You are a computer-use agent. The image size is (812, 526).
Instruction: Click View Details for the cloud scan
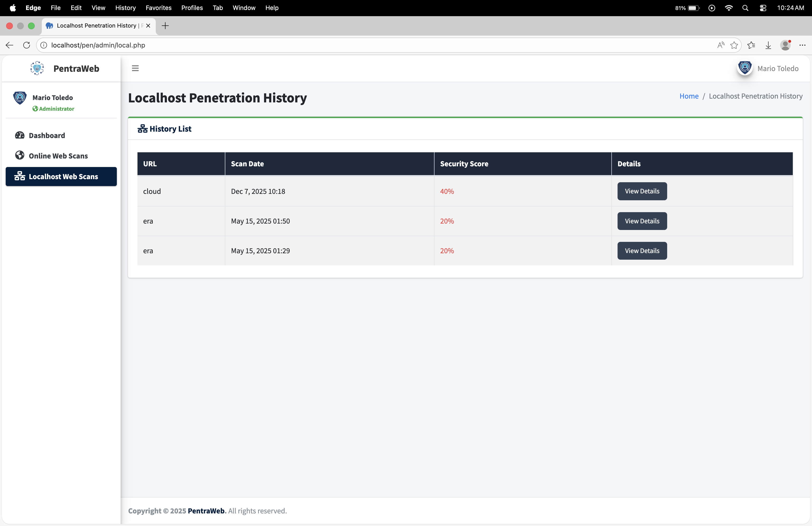tap(642, 191)
